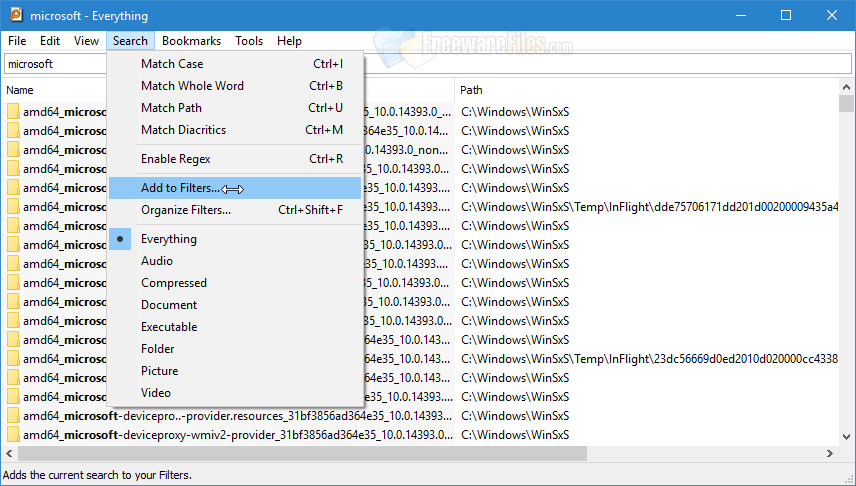Toggle Match Path option
Screen dimensions: 856x486
[235, 108]
